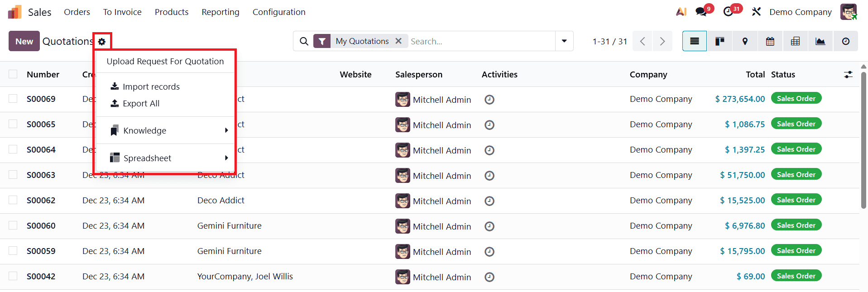This screenshot has width=868, height=292.
Task: Open the Activity view
Action: click(845, 41)
